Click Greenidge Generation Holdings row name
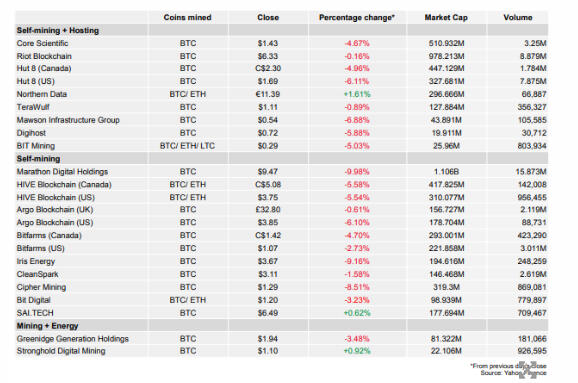 point(73,339)
